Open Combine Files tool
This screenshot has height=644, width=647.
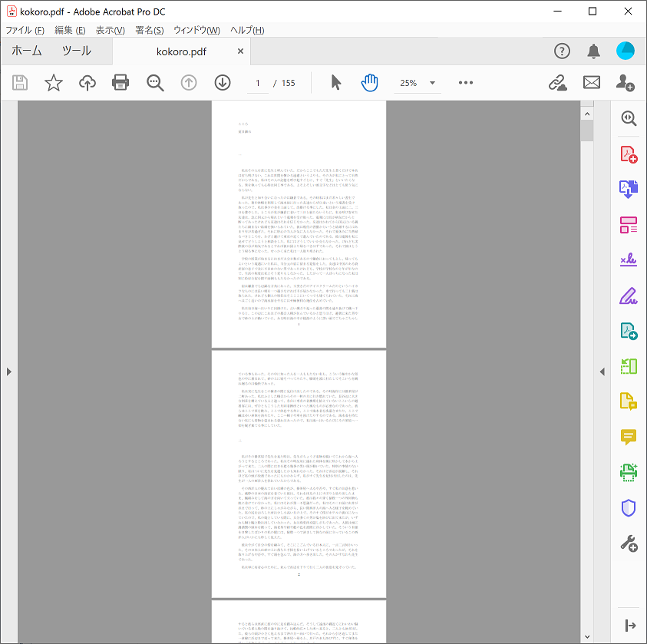(x=629, y=190)
